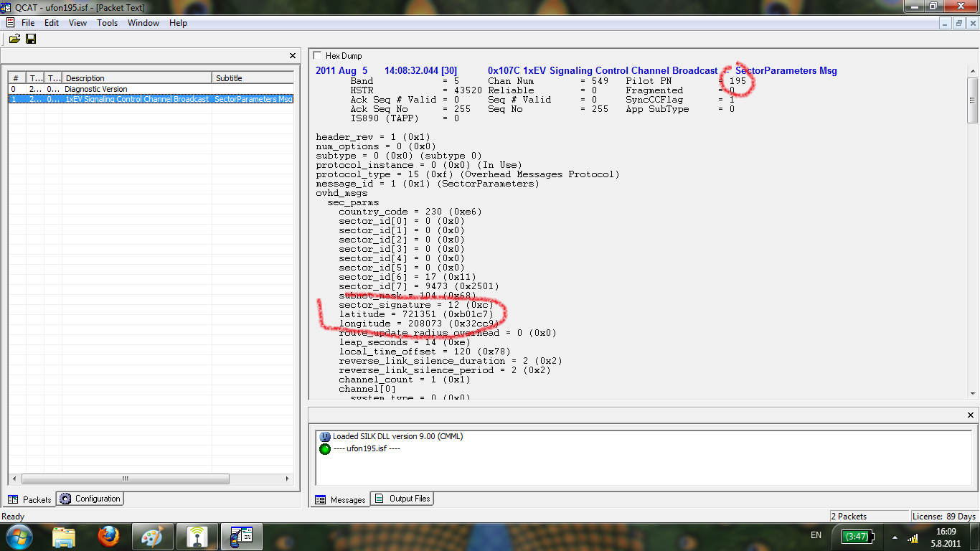980x551 pixels.
Task: Click the longitude = 208073 line
Action: [419, 324]
